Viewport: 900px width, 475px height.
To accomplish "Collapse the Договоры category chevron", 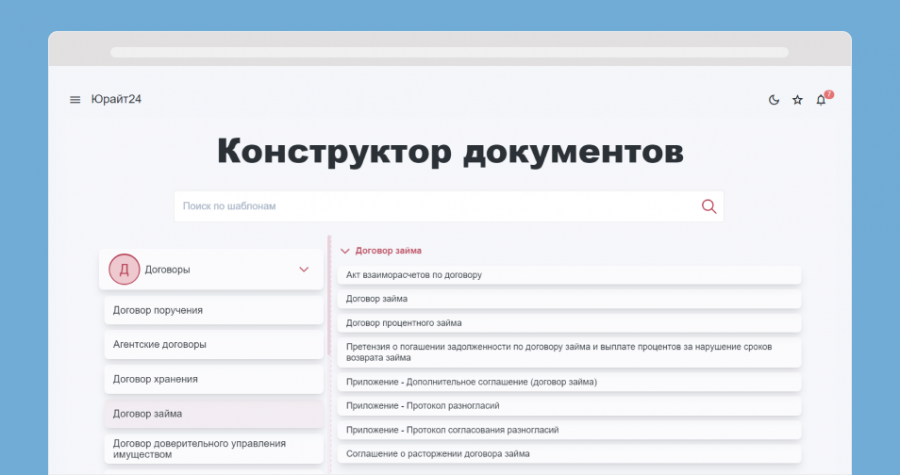I will 304,270.
